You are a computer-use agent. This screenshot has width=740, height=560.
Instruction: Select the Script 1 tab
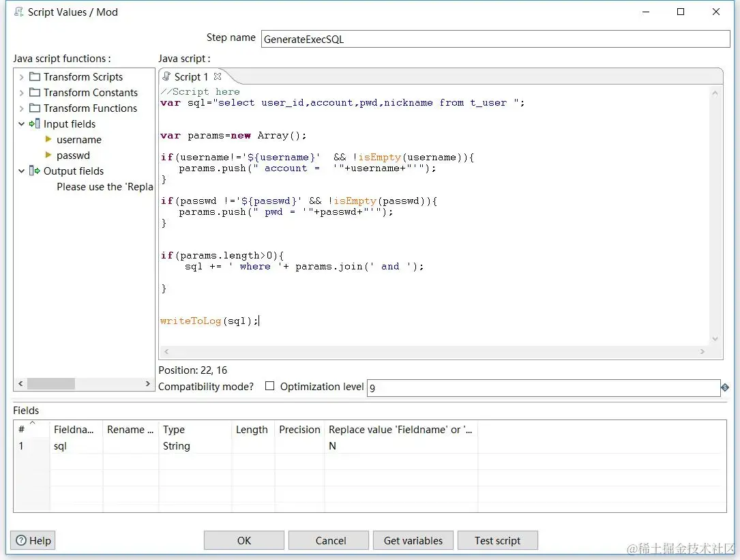(x=191, y=76)
